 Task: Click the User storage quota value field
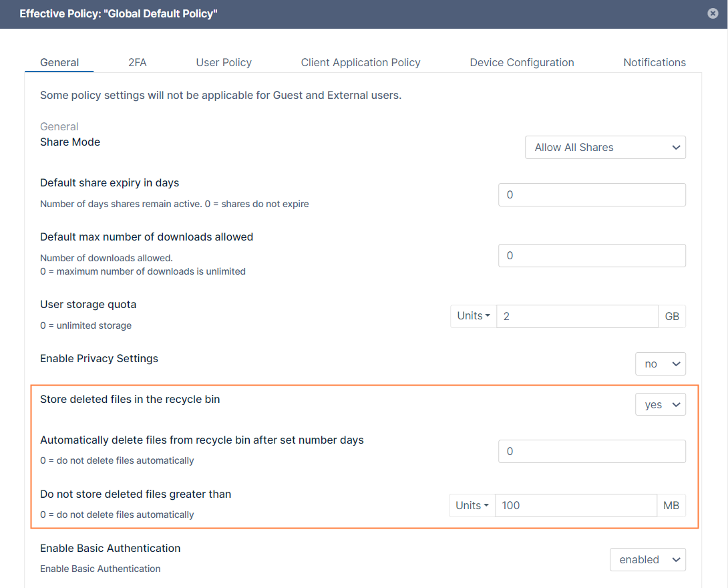click(x=577, y=316)
